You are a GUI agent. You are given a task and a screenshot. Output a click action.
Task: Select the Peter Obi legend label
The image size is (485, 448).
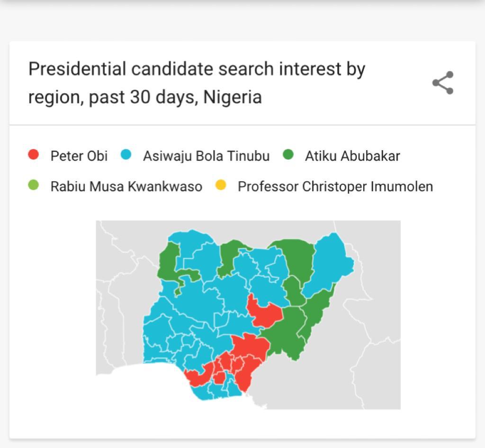(79, 156)
